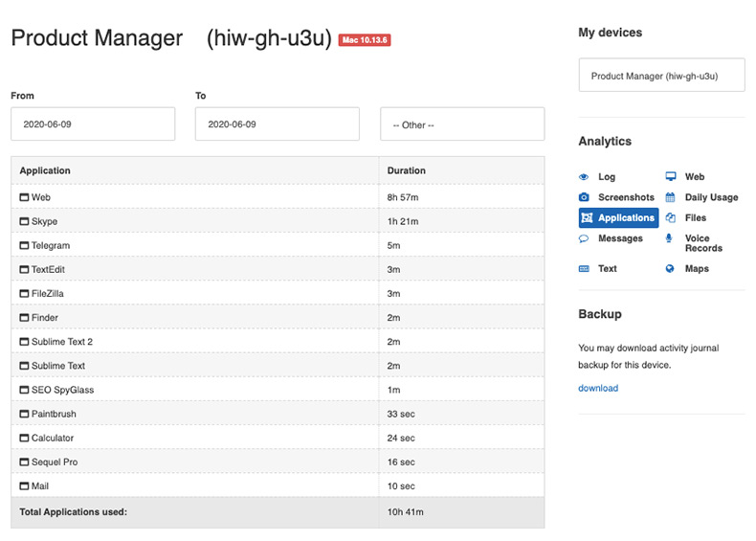Open the Daily Usage section
756x541 pixels.
(x=711, y=197)
